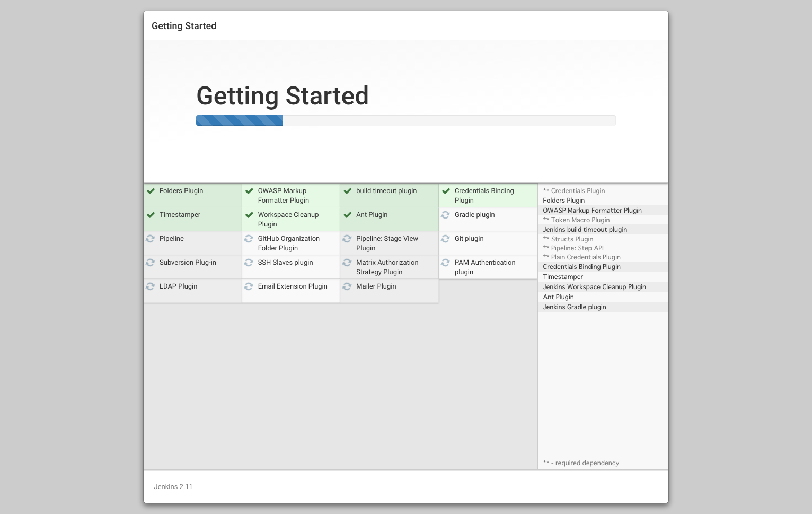The height and width of the screenshot is (514, 812).
Task: Click the sync icon next to Pipeline: Stage View Plugin
Action: pyautogui.click(x=347, y=239)
